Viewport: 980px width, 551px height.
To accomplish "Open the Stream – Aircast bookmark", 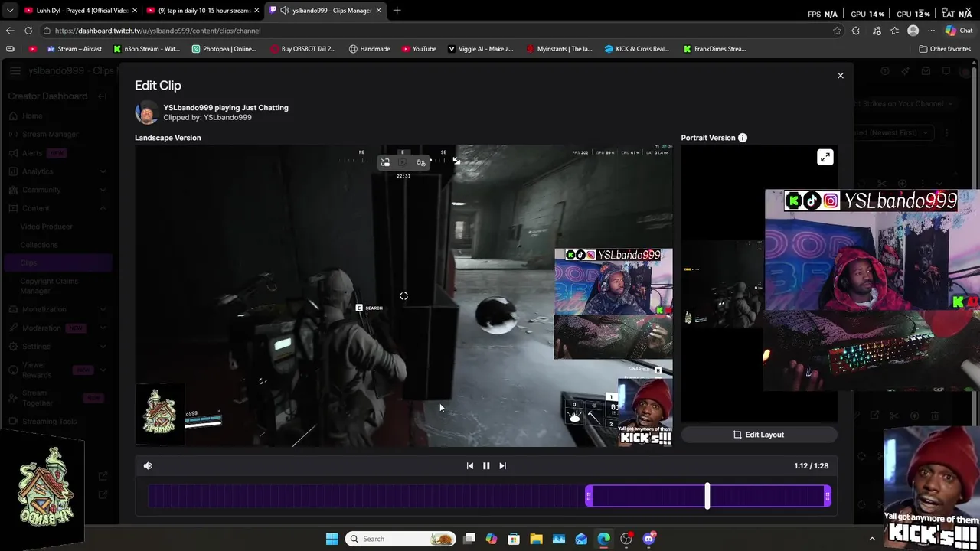I will tap(74, 49).
